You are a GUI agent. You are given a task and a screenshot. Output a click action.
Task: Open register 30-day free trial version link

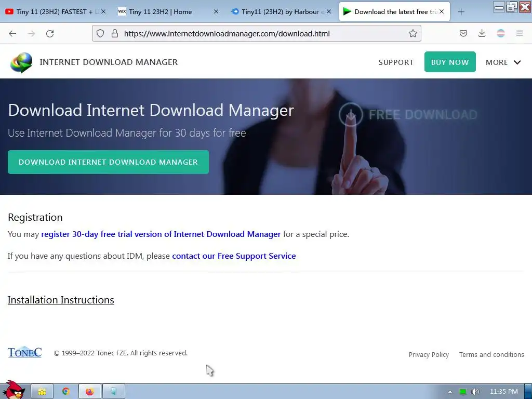click(161, 234)
